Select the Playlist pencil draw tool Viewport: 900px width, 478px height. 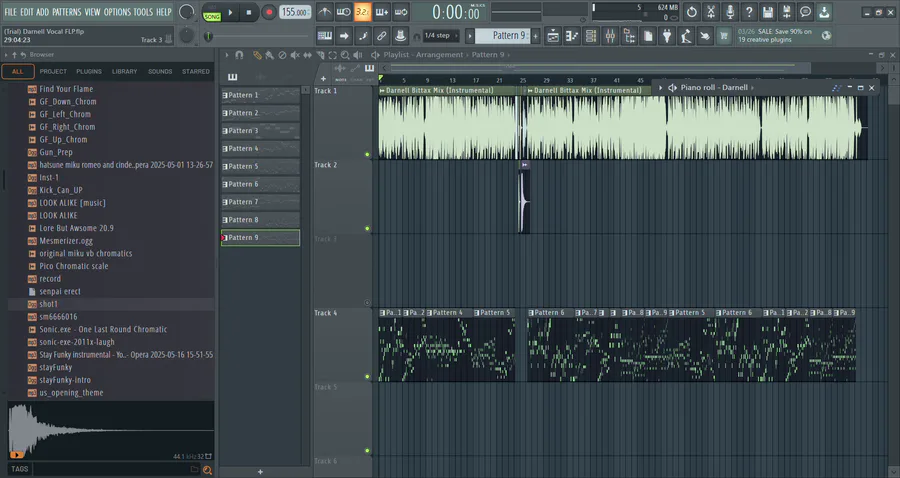257,55
